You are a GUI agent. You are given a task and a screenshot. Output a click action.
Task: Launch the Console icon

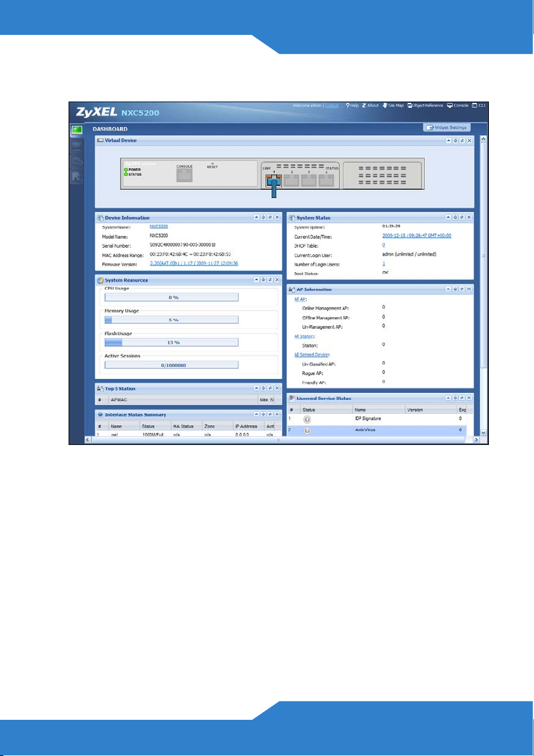point(450,105)
